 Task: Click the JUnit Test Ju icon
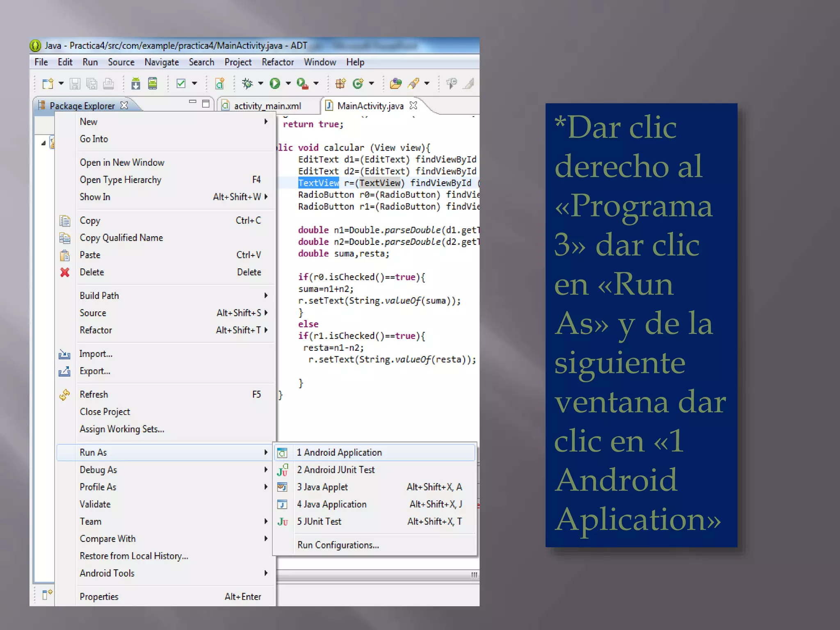click(x=283, y=522)
